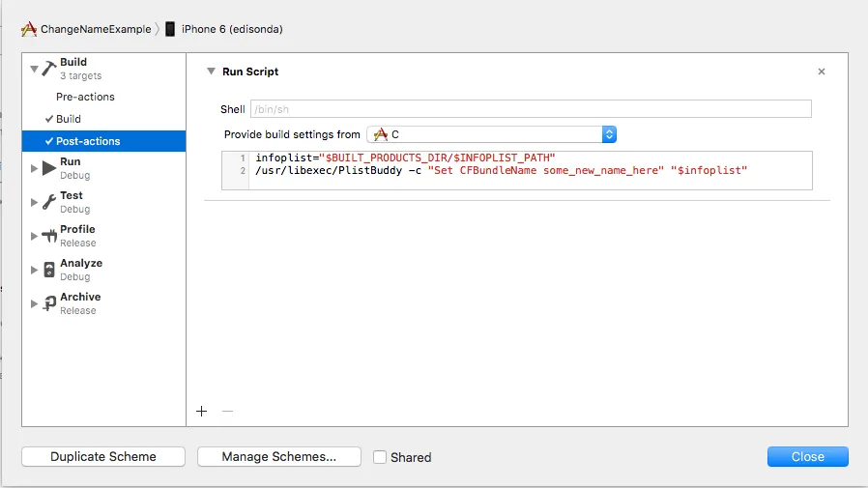Image resolution: width=868 pixels, height=488 pixels.
Task: Click the Archive icon
Action: [49, 303]
